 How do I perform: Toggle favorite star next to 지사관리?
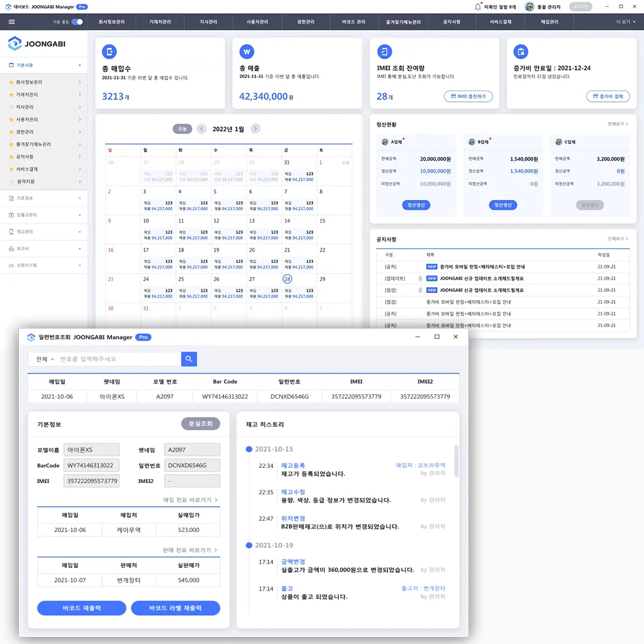(x=11, y=107)
